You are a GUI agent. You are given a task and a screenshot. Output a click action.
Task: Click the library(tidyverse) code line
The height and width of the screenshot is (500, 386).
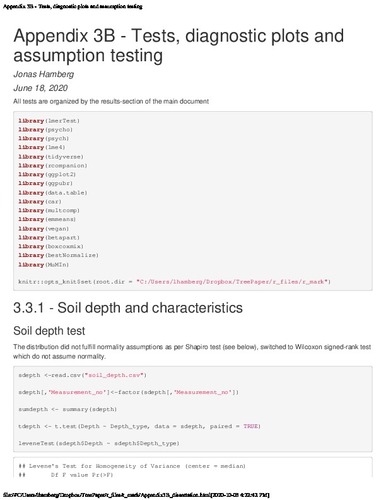pos(51,157)
